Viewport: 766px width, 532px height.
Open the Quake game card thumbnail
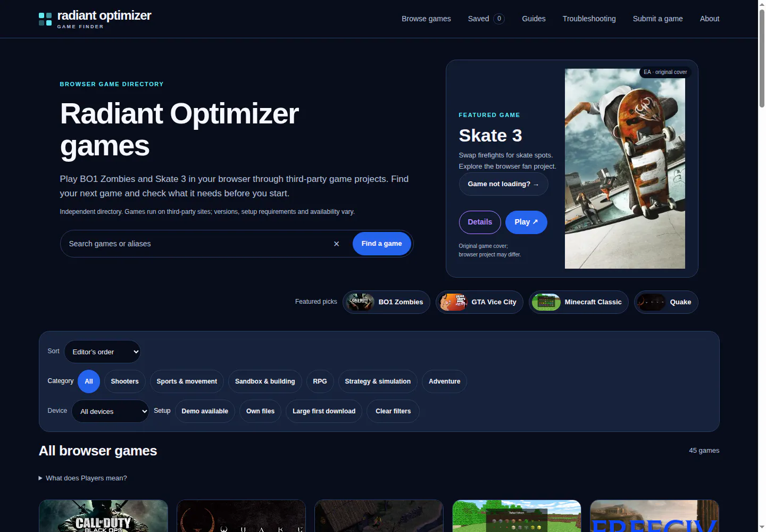coord(241,516)
